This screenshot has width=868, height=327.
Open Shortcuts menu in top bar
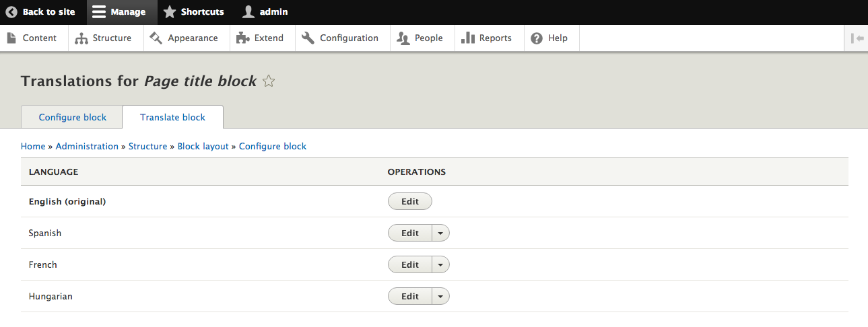point(194,12)
